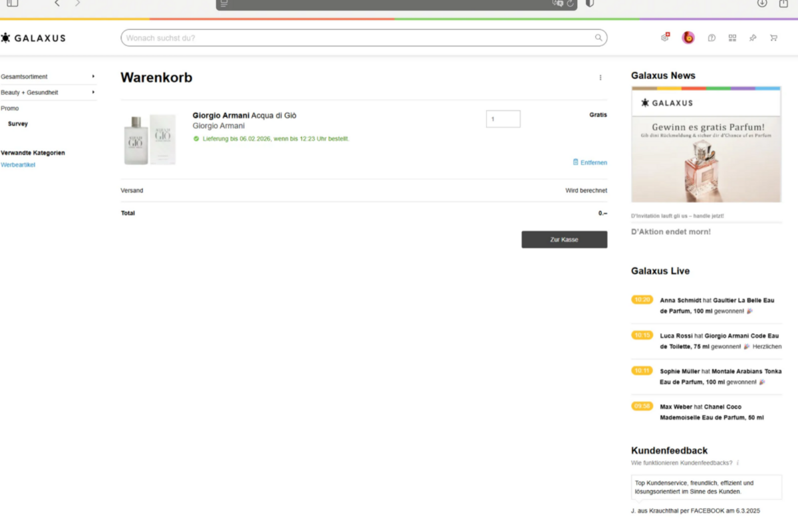798x532 pixels.
Task: Click the browser back arrow
Action: (57, 3)
